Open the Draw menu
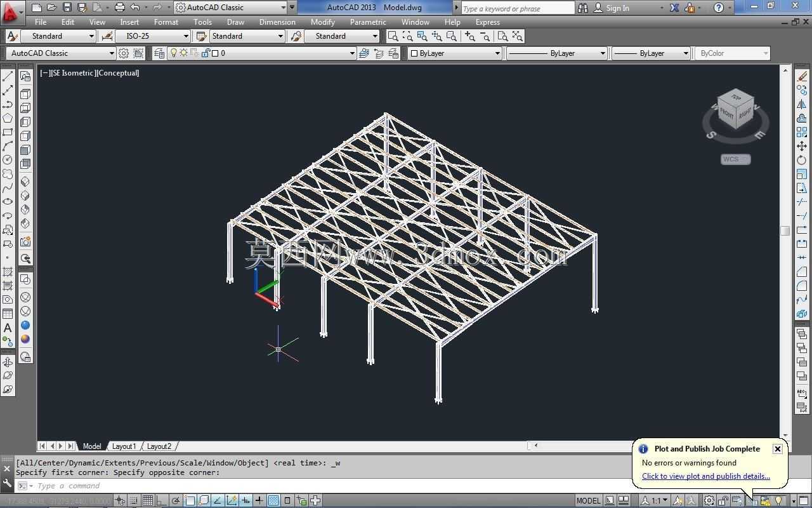 point(235,22)
